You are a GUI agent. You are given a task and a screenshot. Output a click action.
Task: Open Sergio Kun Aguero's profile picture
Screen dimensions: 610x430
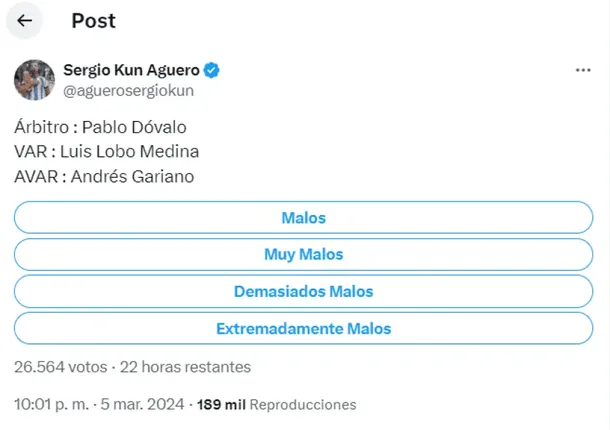pos(33,80)
